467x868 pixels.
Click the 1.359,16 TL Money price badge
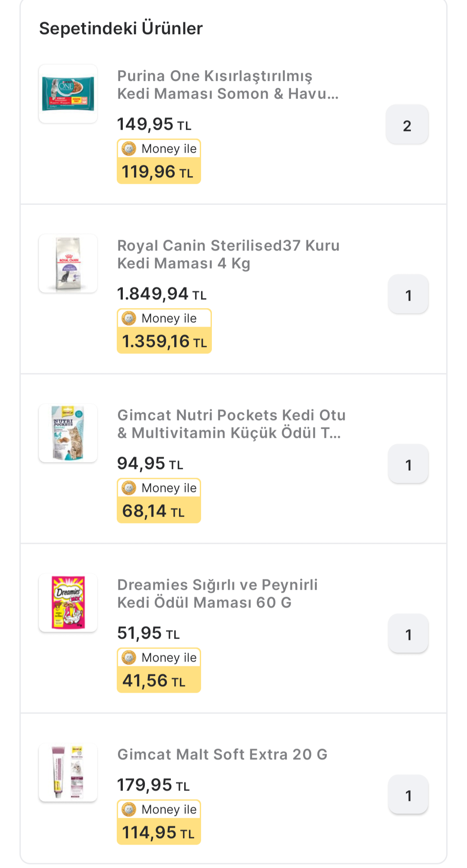tap(164, 341)
